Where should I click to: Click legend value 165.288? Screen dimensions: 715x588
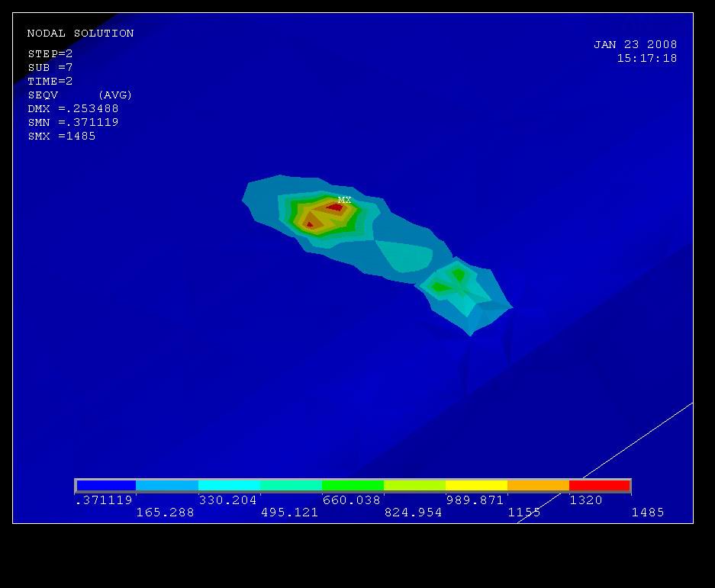(165, 512)
